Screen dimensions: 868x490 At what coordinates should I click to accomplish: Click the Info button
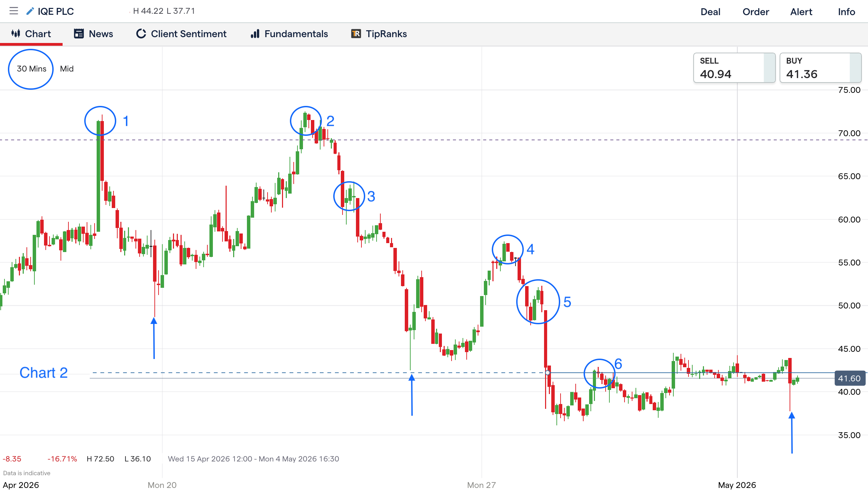[x=846, y=12]
